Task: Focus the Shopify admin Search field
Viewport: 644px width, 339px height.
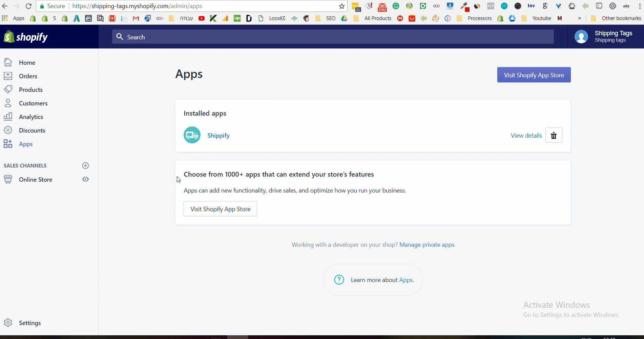Action: point(333,37)
